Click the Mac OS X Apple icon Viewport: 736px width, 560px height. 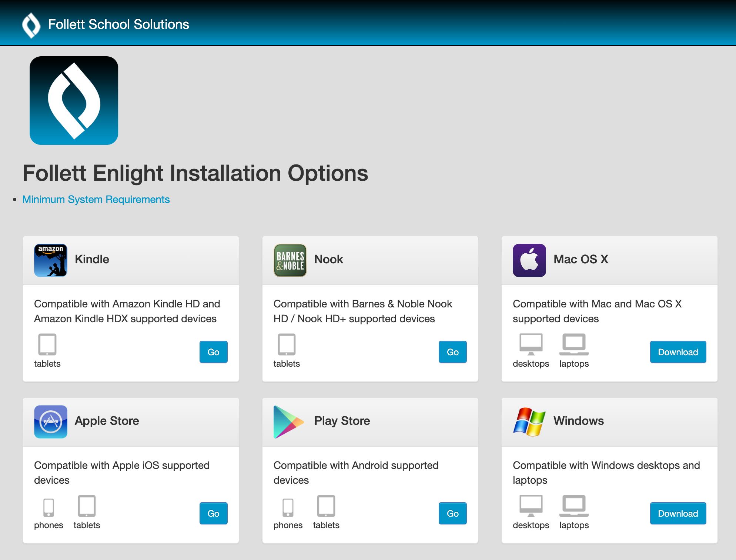click(529, 260)
